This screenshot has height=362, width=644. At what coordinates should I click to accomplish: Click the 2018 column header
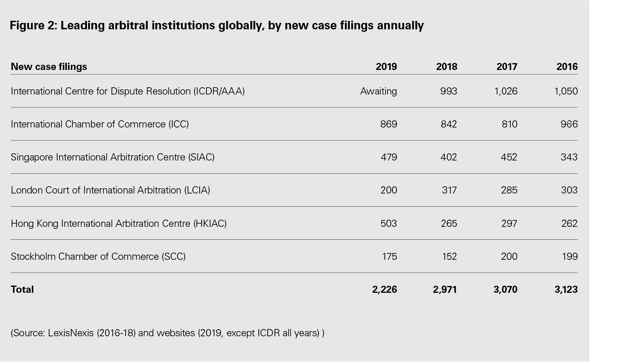point(446,66)
